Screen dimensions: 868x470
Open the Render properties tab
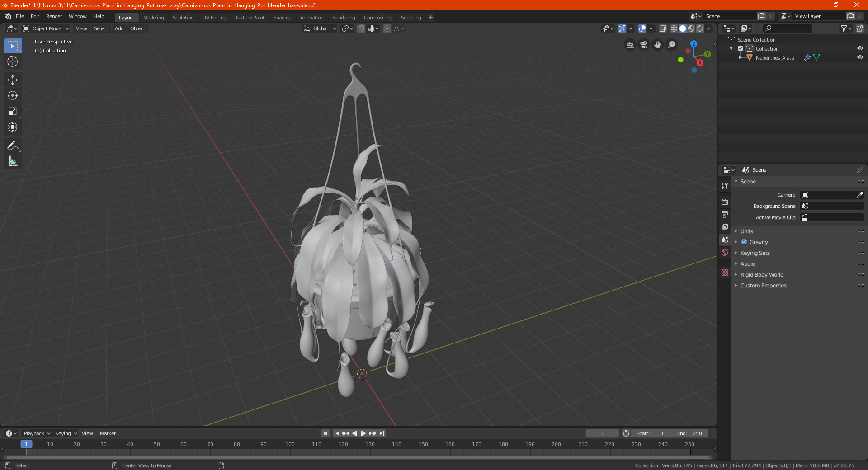pos(725,202)
